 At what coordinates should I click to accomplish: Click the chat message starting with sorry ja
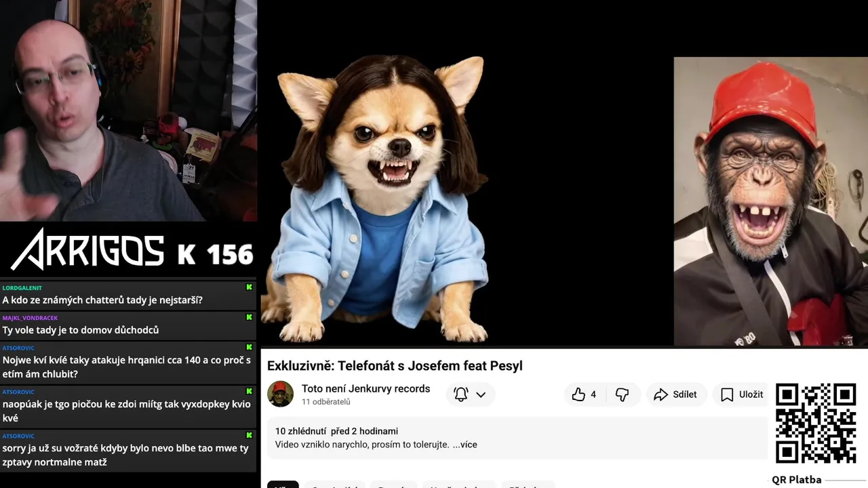125,455
